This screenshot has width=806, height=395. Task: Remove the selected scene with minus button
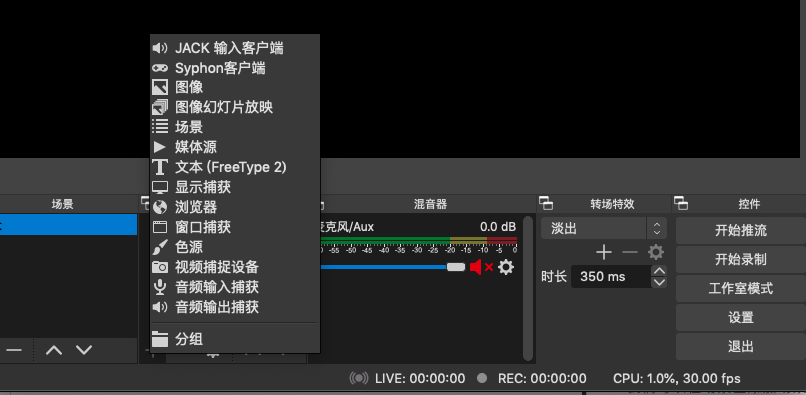(x=14, y=350)
